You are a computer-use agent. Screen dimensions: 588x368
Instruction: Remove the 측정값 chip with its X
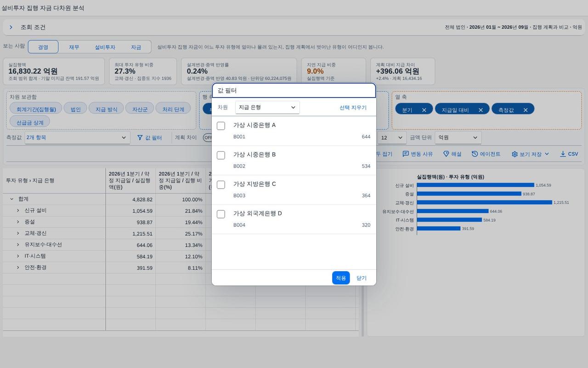click(526, 110)
